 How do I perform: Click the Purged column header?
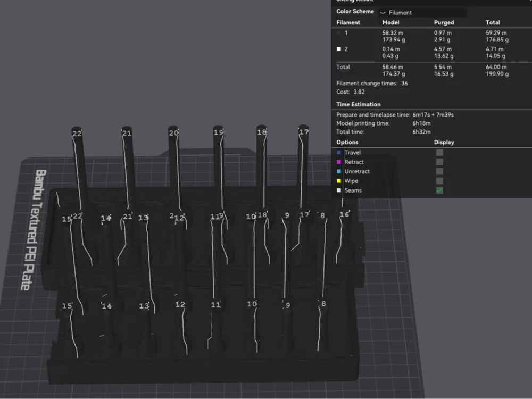[x=444, y=23]
